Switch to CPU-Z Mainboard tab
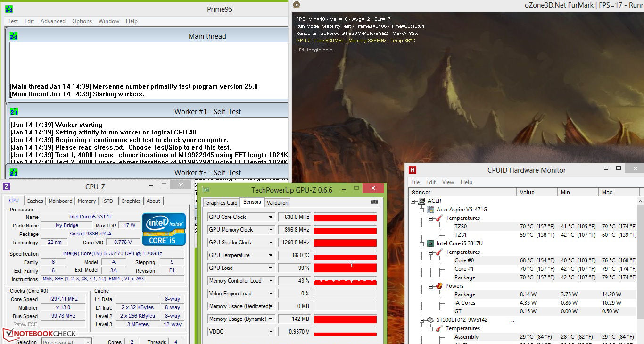 pos(60,201)
